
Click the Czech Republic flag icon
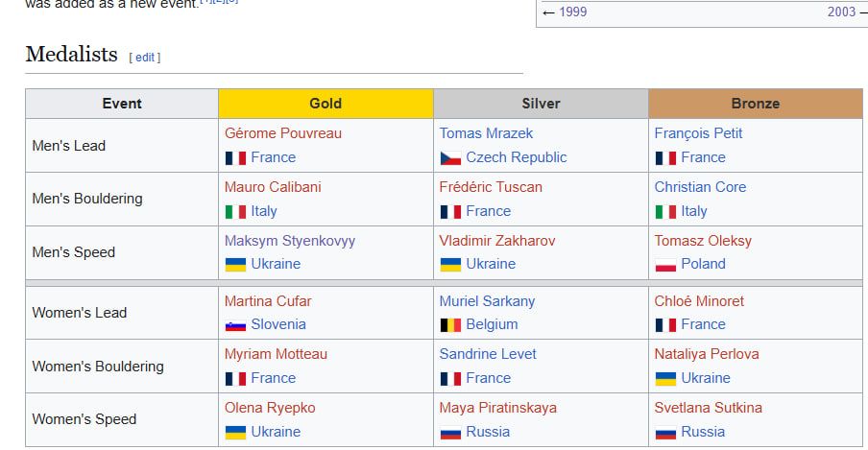point(450,158)
